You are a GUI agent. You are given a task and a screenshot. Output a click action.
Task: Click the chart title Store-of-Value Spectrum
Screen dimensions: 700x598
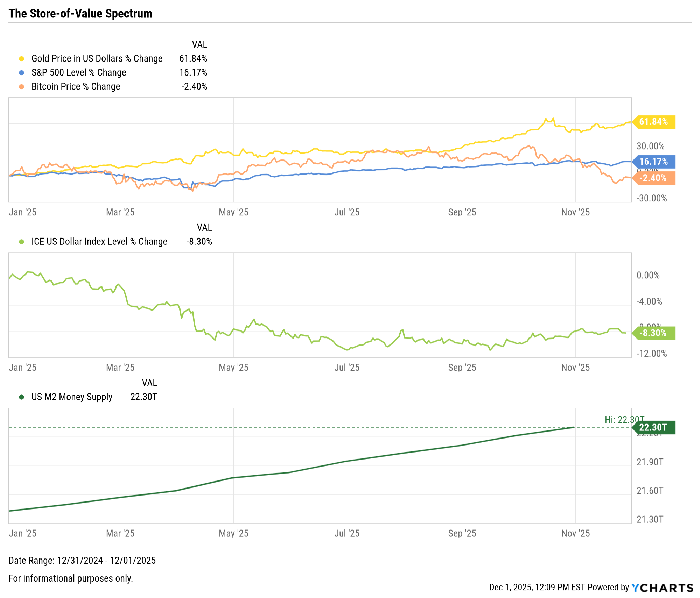pos(80,14)
